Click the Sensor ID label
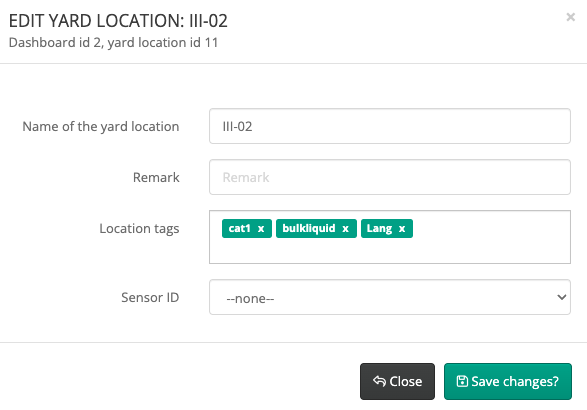 click(x=150, y=297)
